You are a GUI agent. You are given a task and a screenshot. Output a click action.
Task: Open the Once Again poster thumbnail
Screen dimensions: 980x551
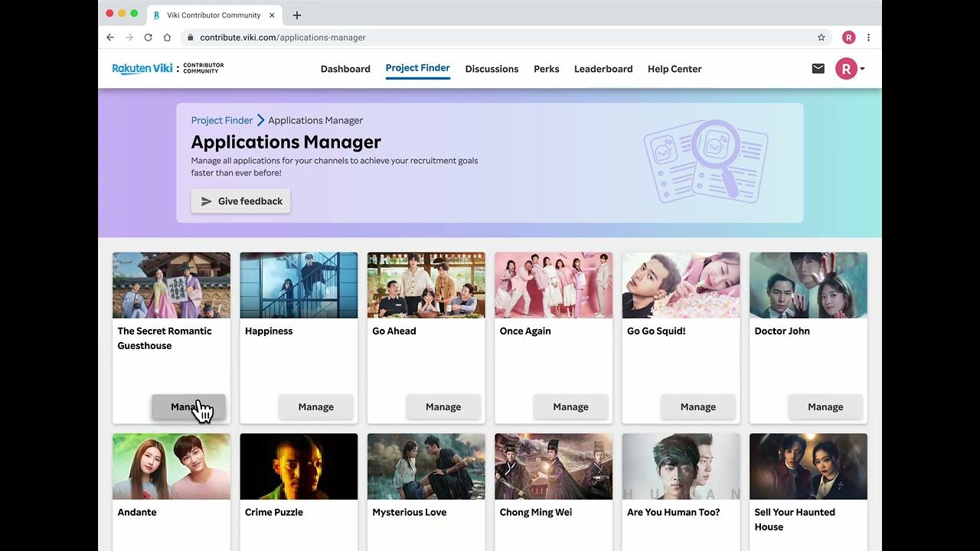point(554,285)
